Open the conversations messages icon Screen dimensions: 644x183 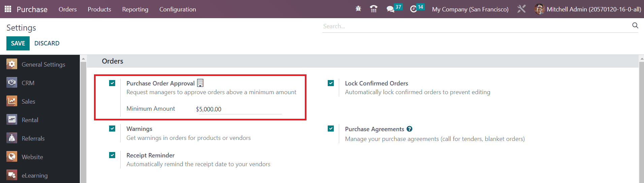pyautogui.click(x=390, y=9)
